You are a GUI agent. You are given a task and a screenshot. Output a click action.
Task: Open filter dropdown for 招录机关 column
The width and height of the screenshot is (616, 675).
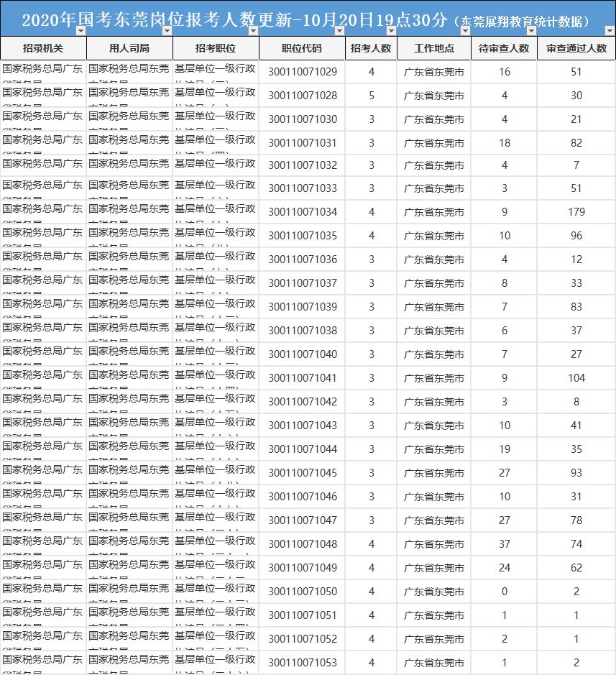[x=81, y=31]
